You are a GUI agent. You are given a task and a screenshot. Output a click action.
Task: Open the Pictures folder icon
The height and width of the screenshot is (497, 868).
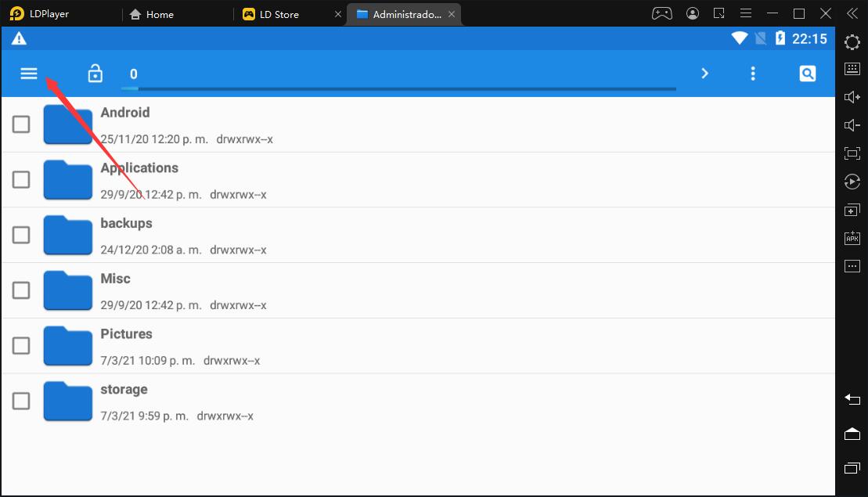[67, 346]
